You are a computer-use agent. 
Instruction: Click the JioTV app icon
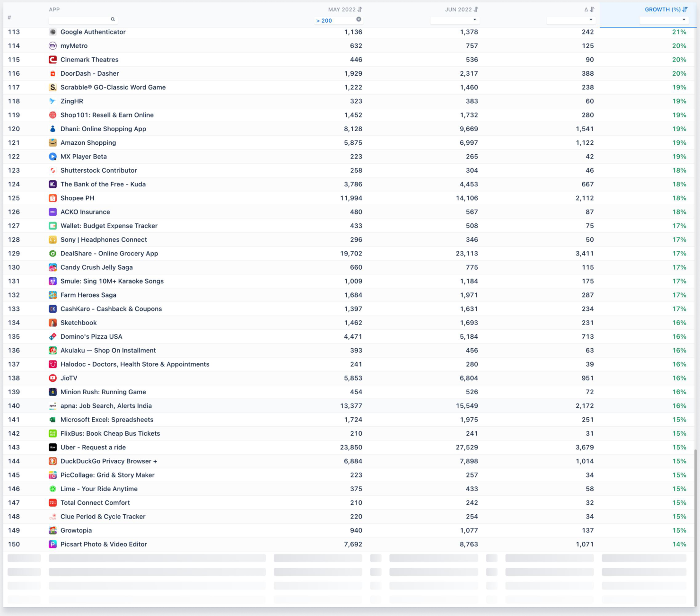pos(53,378)
